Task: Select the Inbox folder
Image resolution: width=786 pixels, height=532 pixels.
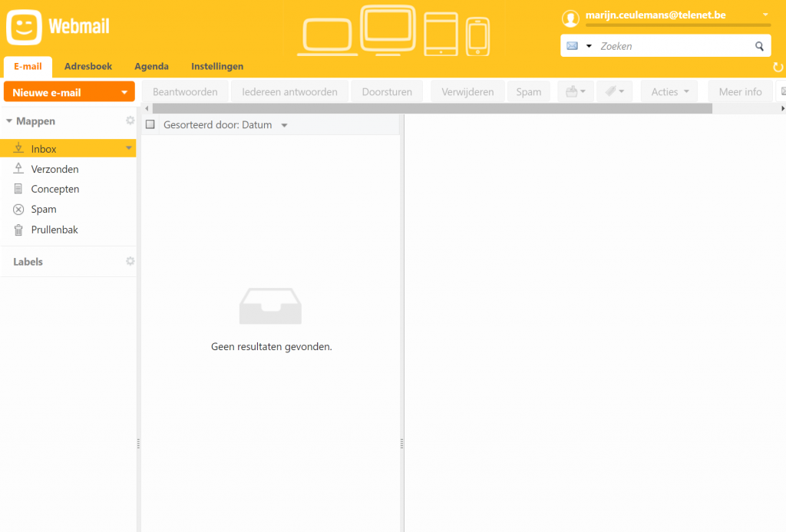Action: (68, 148)
